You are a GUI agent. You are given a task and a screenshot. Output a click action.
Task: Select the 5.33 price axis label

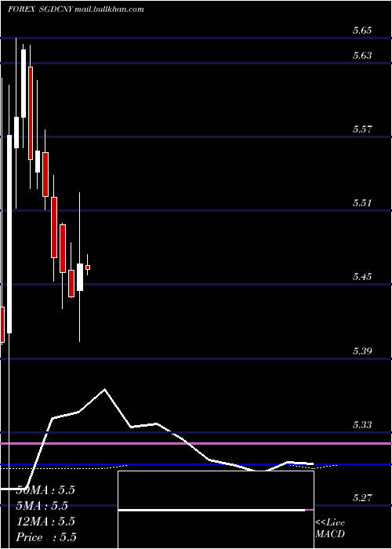coord(362,425)
